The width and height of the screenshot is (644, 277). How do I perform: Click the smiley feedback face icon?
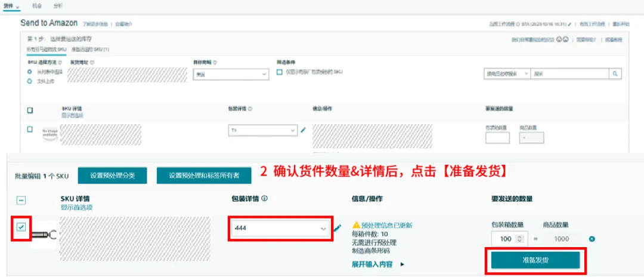(x=558, y=39)
